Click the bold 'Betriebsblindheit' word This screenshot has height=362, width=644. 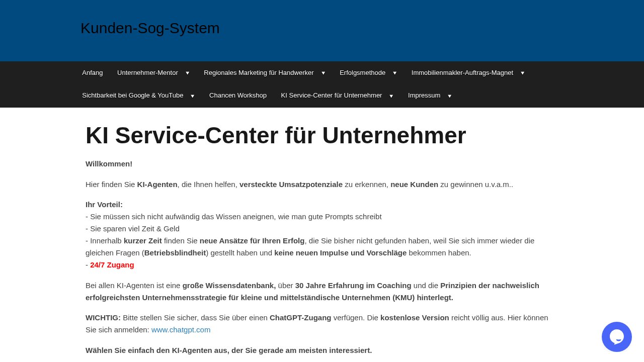tap(175, 253)
